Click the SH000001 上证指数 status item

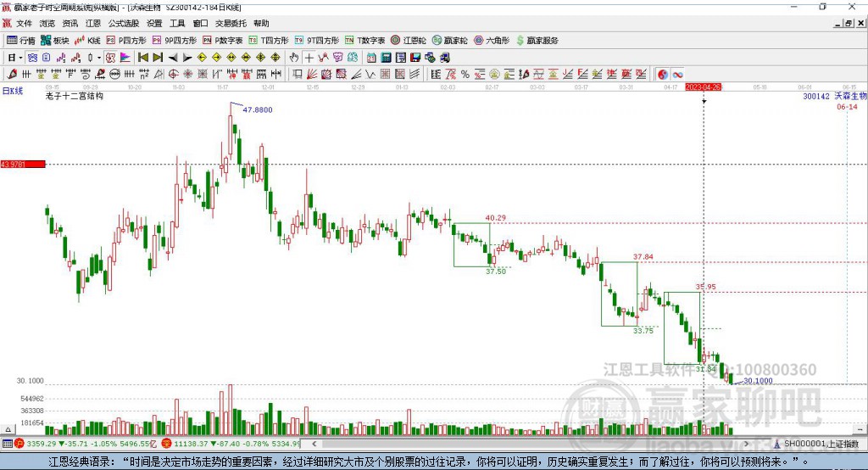816,444
